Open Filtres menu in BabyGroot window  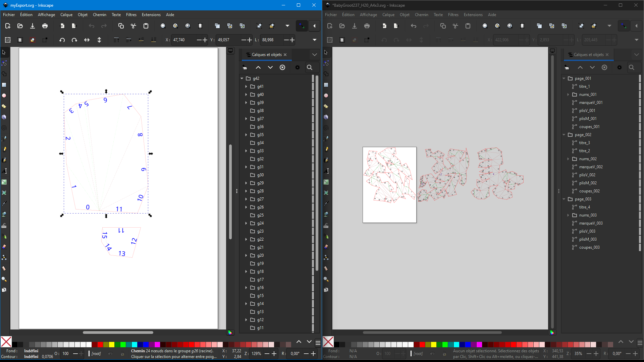[453, 15]
